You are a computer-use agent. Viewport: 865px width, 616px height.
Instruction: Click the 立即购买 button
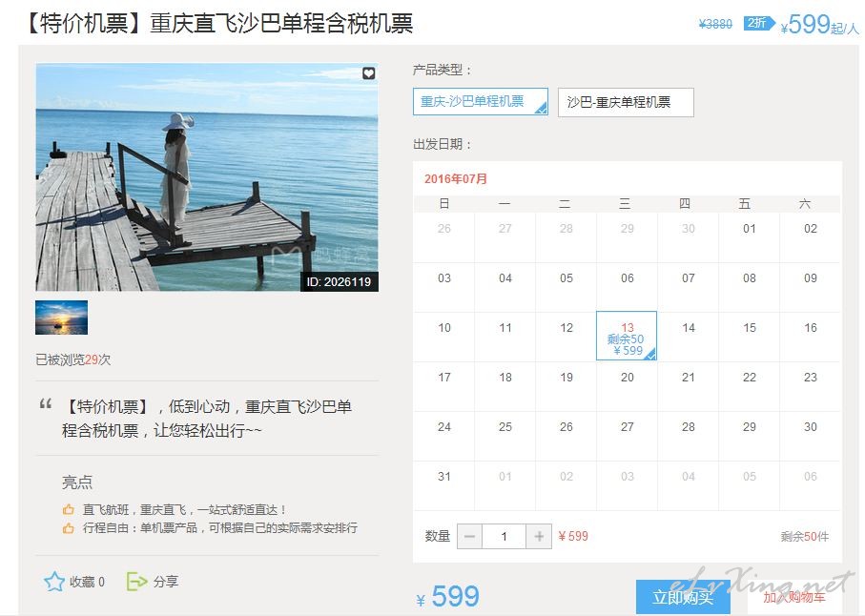click(683, 597)
